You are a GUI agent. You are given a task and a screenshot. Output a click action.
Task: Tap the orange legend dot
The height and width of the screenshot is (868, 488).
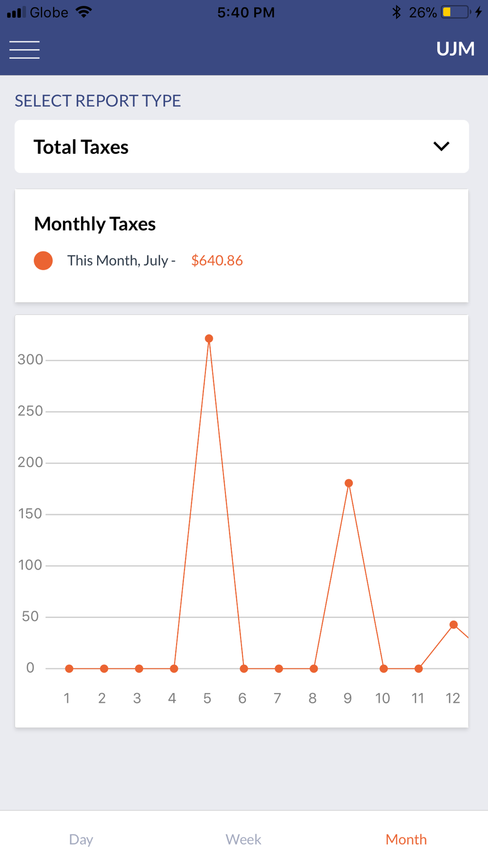tap(43, 261)
